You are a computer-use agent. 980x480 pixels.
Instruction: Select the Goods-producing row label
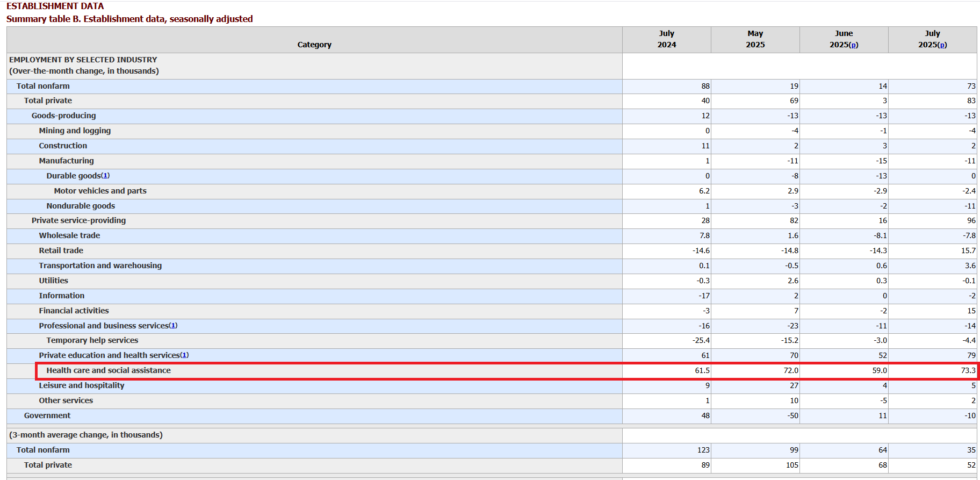point(63,116)
